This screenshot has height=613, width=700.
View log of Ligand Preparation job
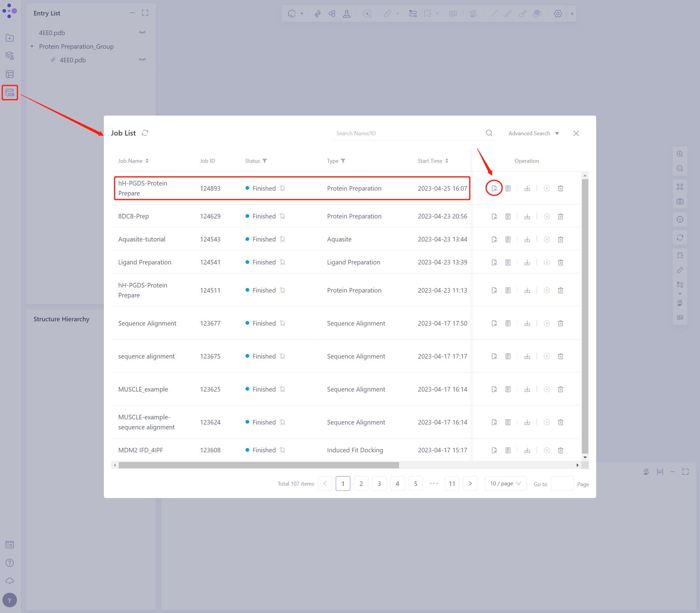coord(508,262)
